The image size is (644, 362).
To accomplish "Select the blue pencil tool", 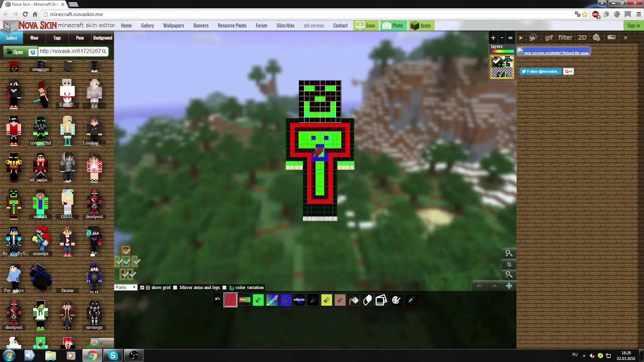I will click(285, 300).
